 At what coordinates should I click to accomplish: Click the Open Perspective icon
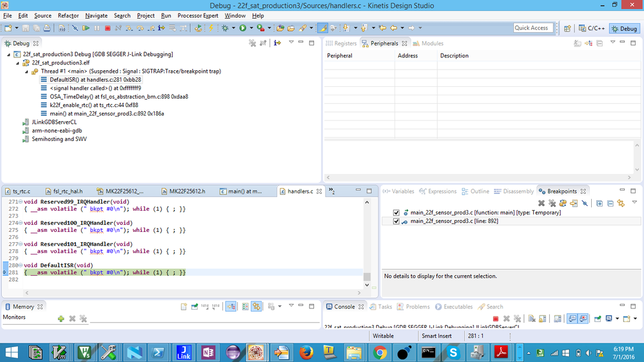point(567,28)
